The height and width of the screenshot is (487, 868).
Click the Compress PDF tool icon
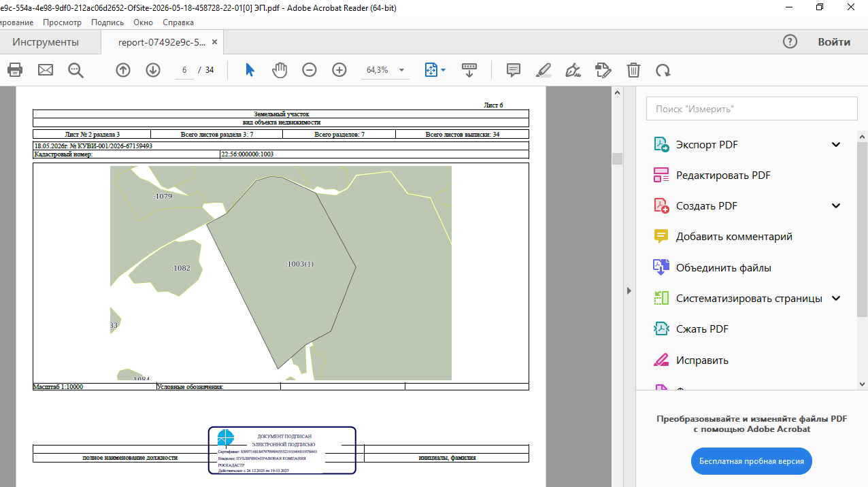pos(661,329)
